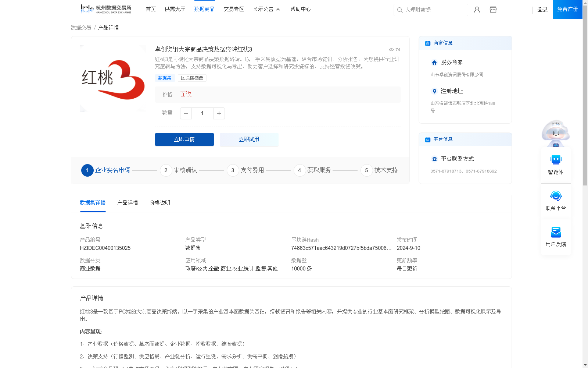Click the eye icon beside view count 74
The width and height of the screenshot is (588, 368).
[391, 49]
